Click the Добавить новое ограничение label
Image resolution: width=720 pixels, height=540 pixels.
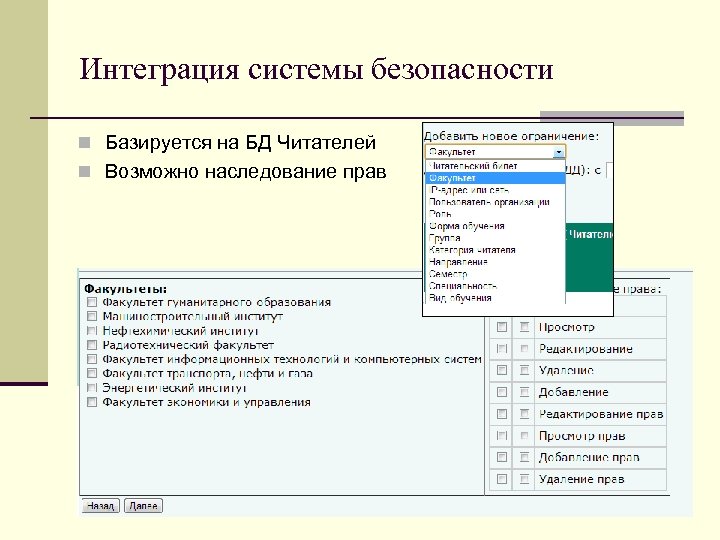(511, 136)
